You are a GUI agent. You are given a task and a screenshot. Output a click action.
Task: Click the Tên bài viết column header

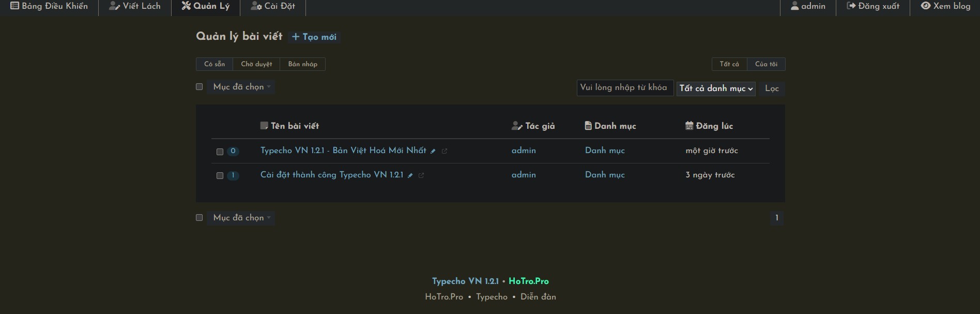point(289,126)
